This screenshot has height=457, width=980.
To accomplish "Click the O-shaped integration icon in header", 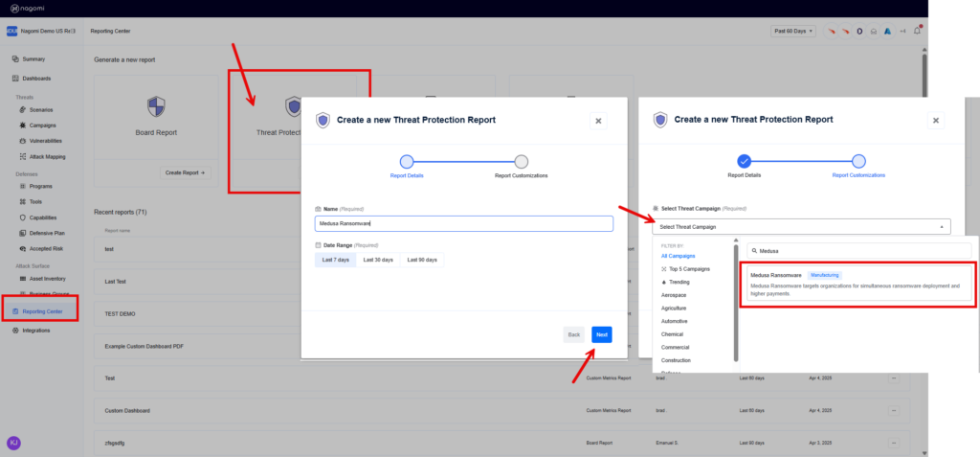I will coord(859,31).
